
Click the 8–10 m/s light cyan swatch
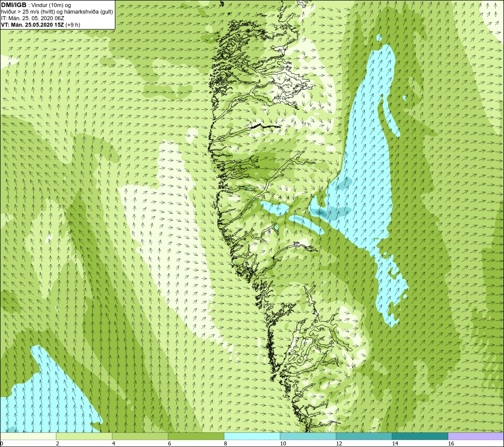point(252,436)
